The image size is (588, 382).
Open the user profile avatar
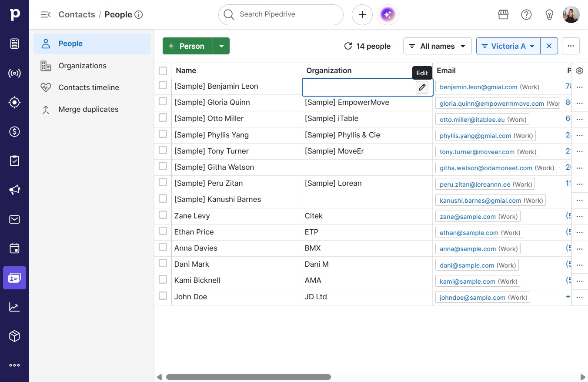pyautogui.click(x=571, y=15)
